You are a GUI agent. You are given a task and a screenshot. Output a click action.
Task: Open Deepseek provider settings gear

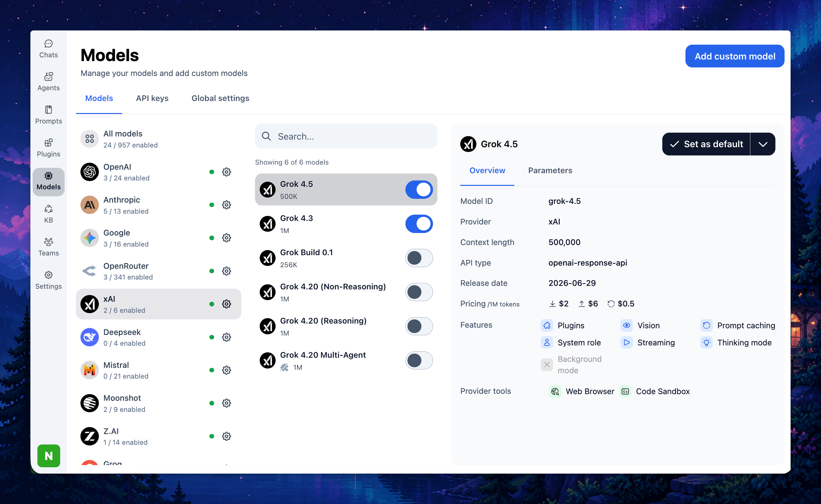[226, 337]
